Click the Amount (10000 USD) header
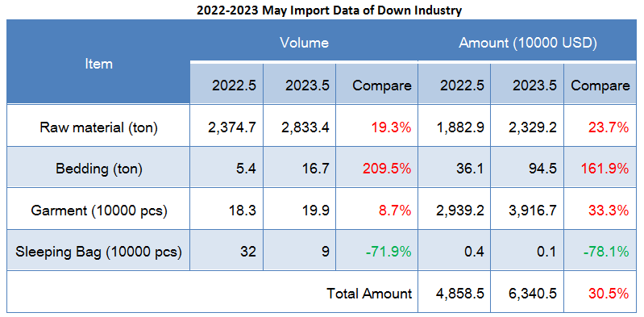Image resolution: width=644 pixels, height=317 pixels. pyautogui.click(x=527, y=42)
